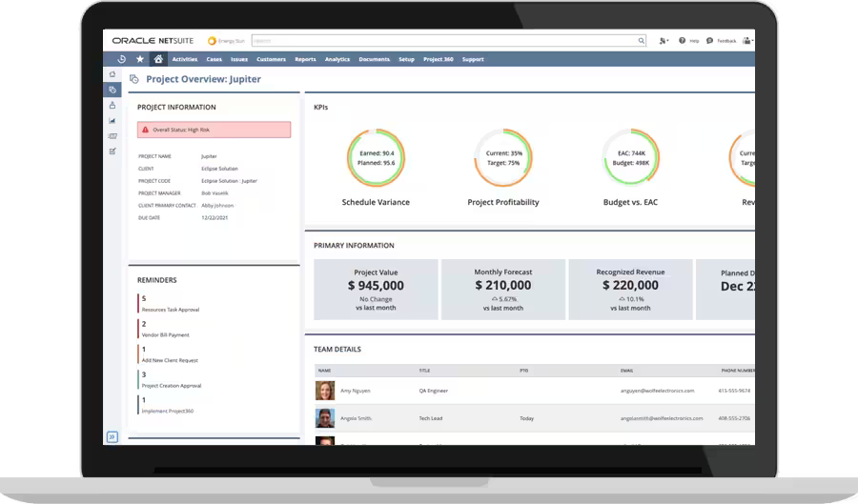Viewport: 858px width, 504px height.
Task: Go to the Home house icon in navbar
Action: [x=158, y=59]
